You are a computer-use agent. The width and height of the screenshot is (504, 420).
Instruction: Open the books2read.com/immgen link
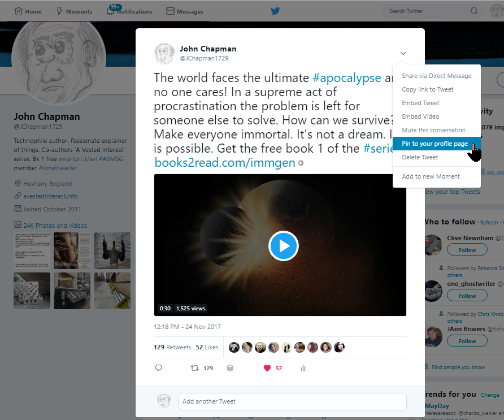coord(220,162)
